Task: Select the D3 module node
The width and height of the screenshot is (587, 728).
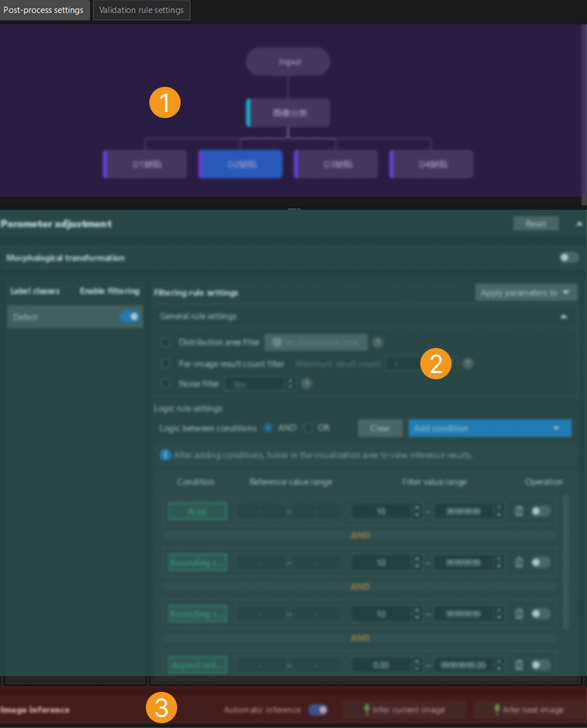Action: [x=336, y=164]
